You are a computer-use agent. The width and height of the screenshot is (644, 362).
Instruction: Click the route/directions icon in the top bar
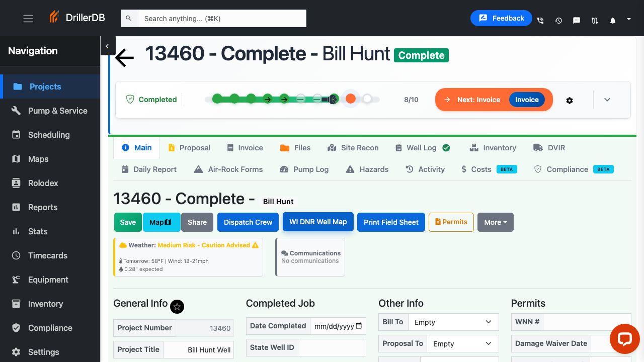pos(595,21)
